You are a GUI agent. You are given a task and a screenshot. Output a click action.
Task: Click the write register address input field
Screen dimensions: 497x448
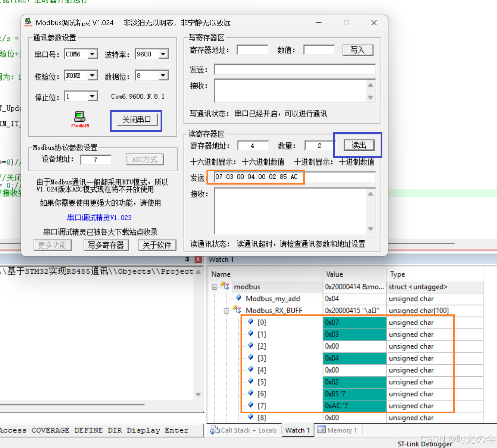coord(252,50)
